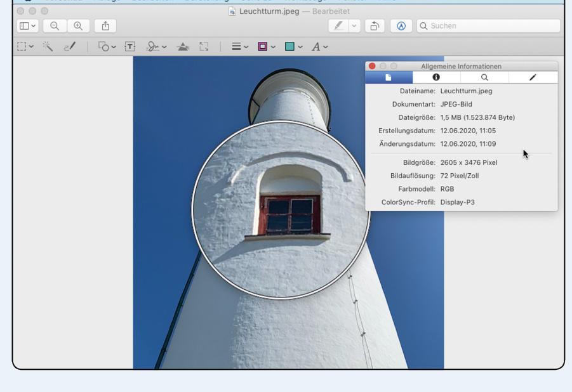Viewport: 572px width, 392px height.
Task: Click the RGB color model value
Action: pos(447,189)
